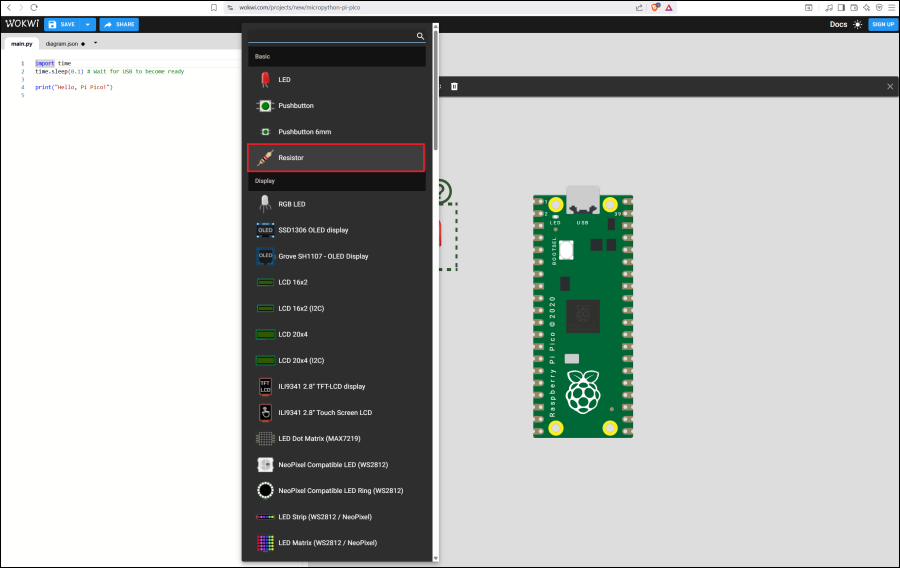Select LCD 20x4 (I2C) part

tap(336, 360)
